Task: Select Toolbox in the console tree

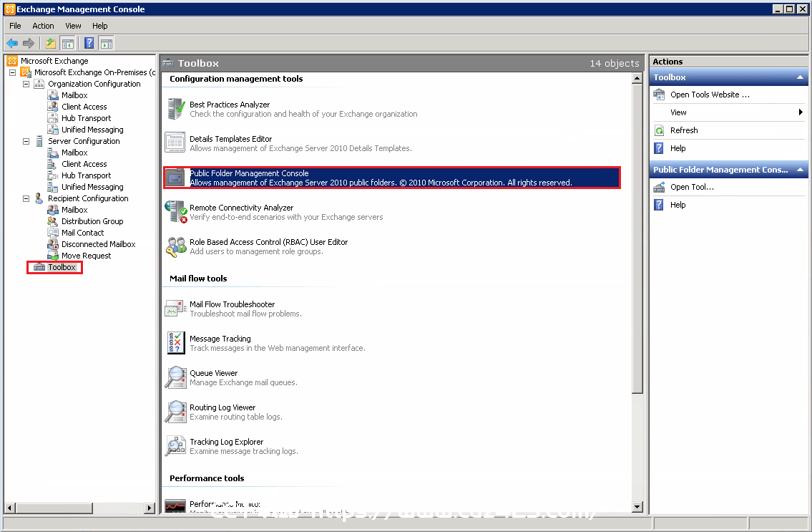Action: tap(62, 268)
